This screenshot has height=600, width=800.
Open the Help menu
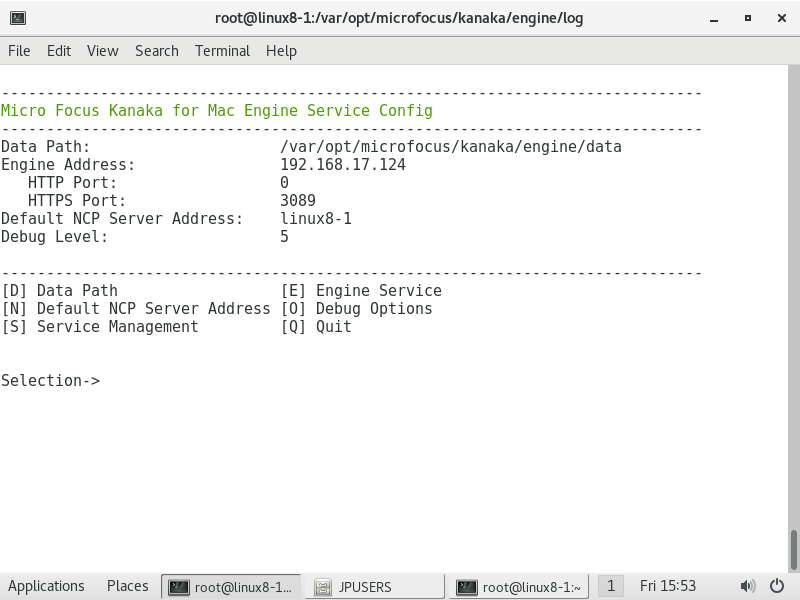click(281, 51)
